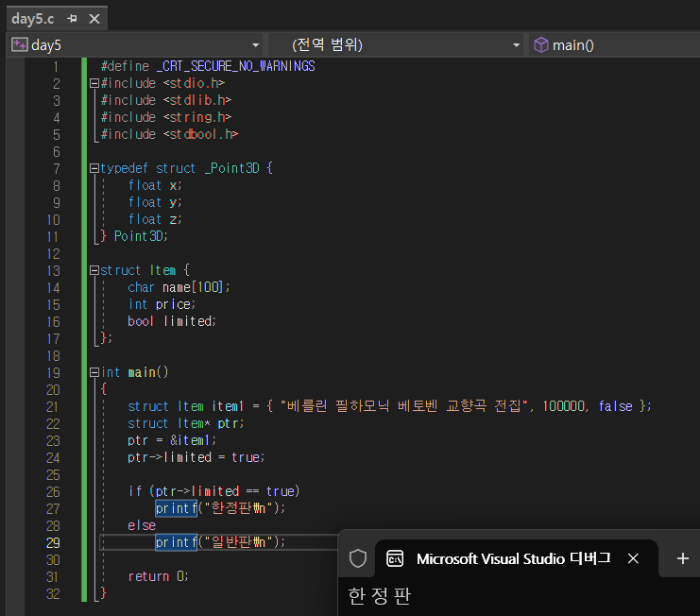
Task: Collapse the struct Item block
Action: point(94,270)
